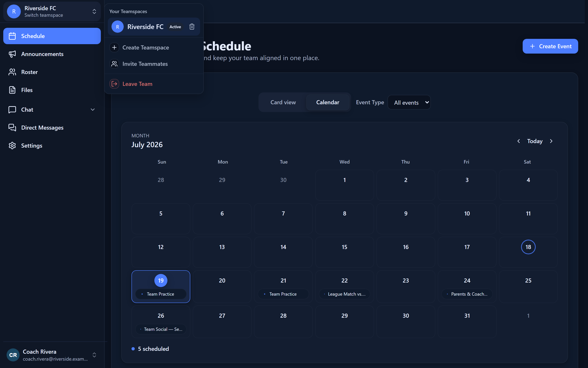Choose Leave Team in menu
Viewport: 588px width, 368px height.
[x=154, y=84]
